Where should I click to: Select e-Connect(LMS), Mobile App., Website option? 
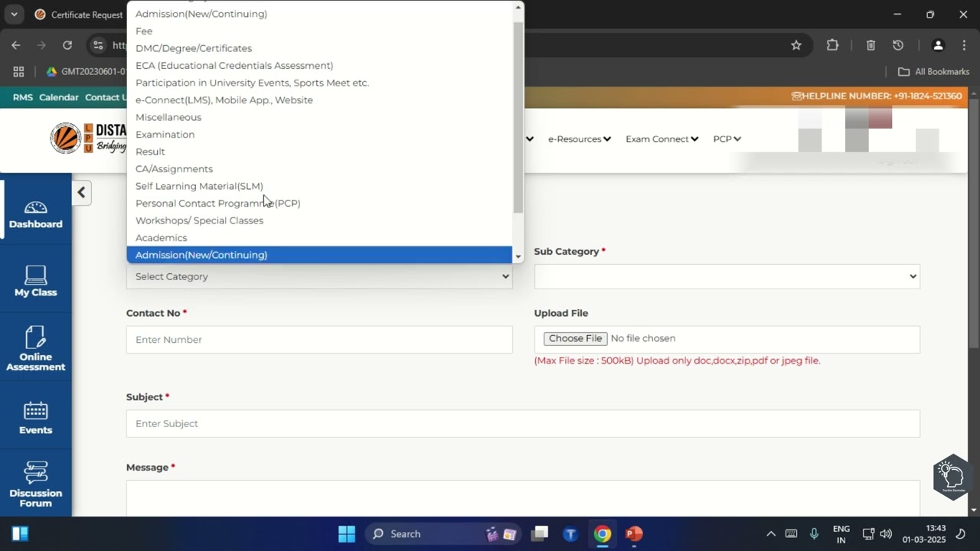click(x=319, y=99)
